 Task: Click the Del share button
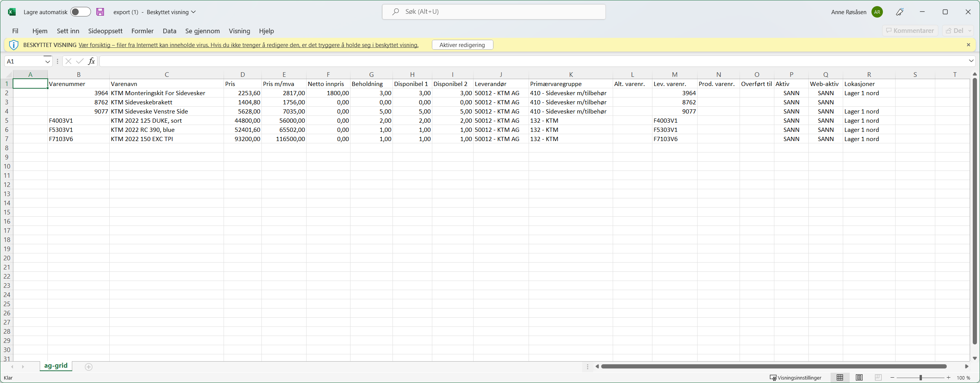(x=954, y=31)
